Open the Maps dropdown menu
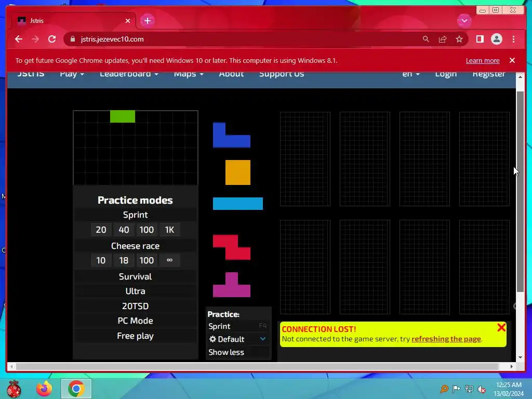The width and height of the screenshot is (532, 399). [x=189, y=74]
